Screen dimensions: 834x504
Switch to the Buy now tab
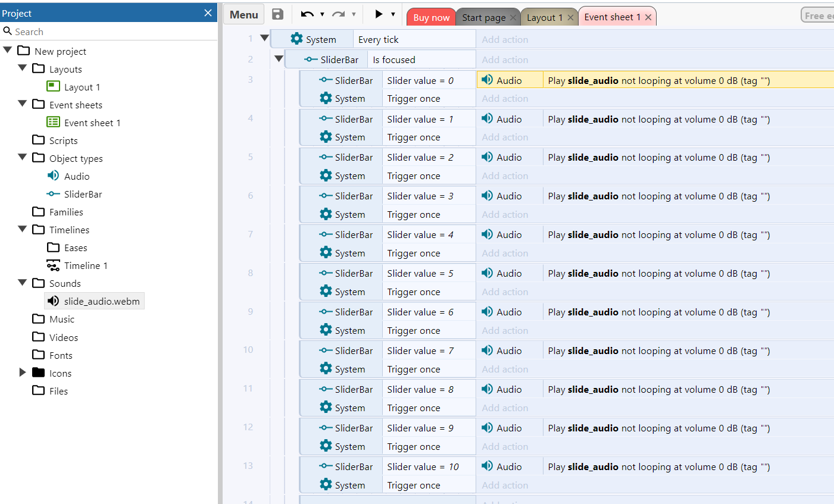(432, 17)
